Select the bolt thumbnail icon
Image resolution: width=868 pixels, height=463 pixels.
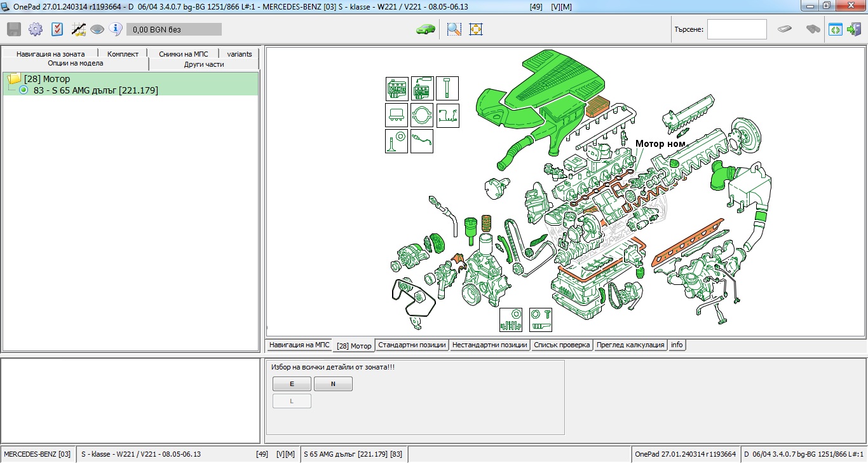point(447,88)
